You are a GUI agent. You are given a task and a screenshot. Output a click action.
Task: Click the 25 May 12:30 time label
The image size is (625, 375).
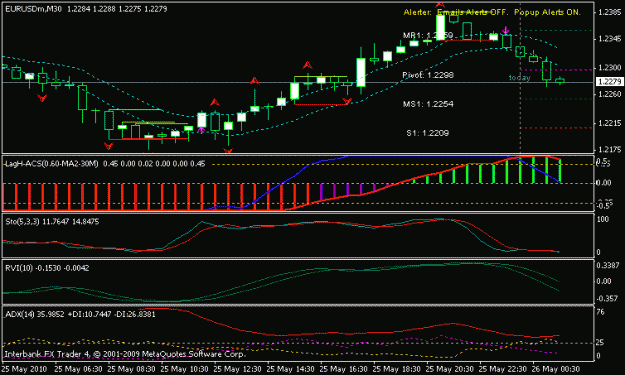tap(238, 369)
